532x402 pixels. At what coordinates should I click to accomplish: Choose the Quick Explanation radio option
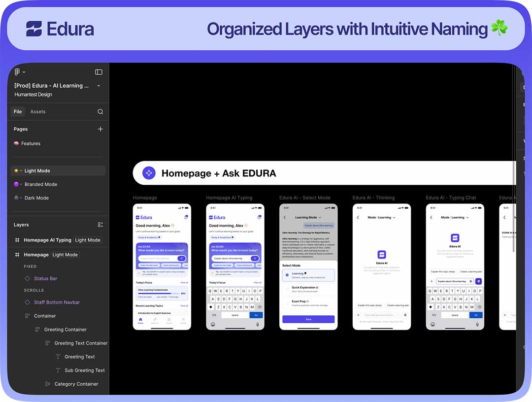(287, 289)
